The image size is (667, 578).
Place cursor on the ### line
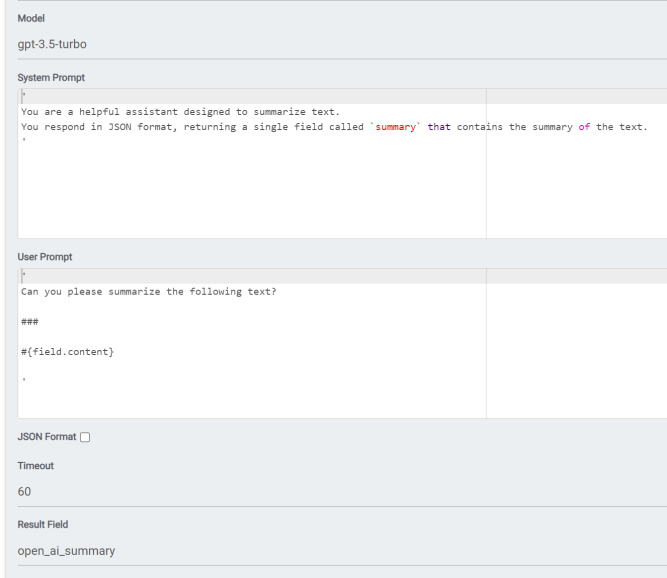(x=29, y=321)
